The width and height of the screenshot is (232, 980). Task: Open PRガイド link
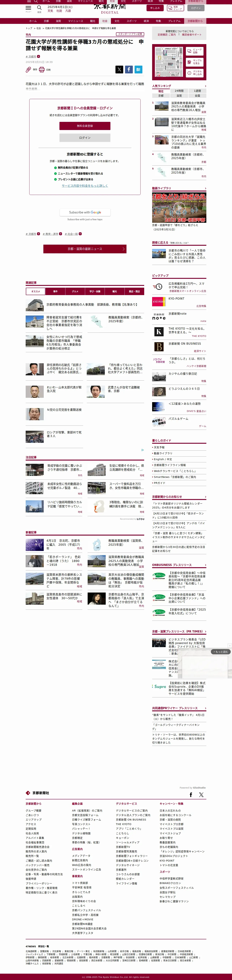[159, 483]
